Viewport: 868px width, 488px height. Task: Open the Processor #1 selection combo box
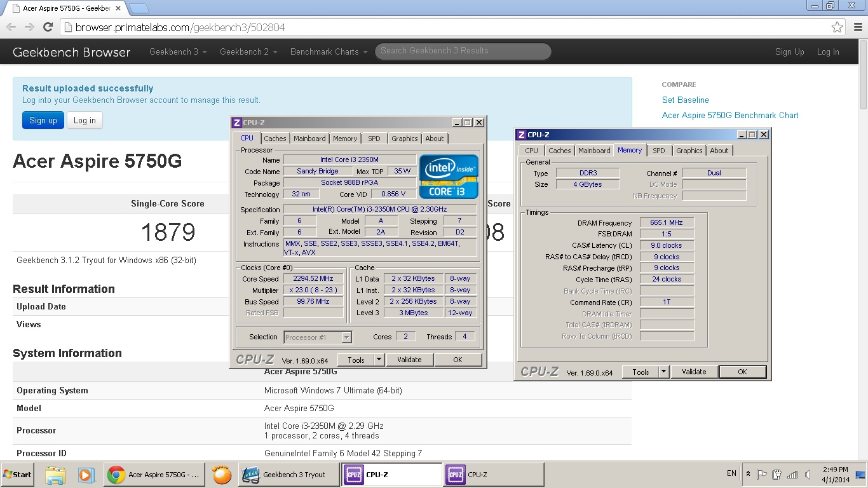point(318,337)
